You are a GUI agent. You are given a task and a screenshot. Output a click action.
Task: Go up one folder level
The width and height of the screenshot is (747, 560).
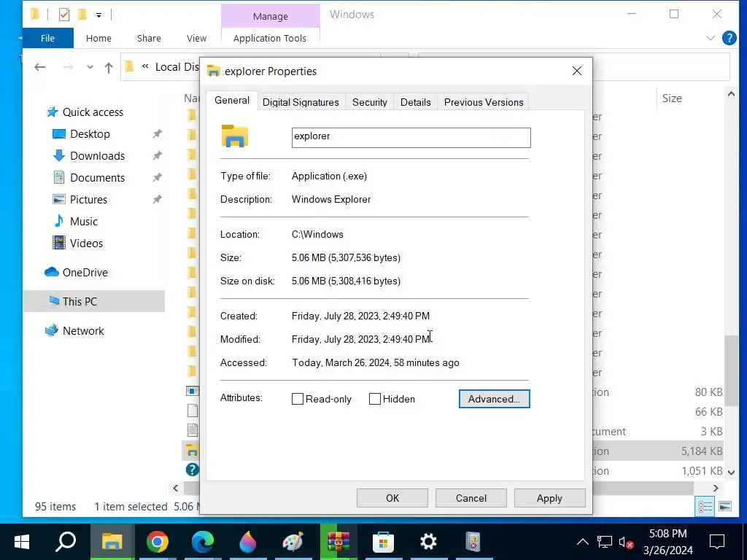pyautogui.click(x=109, y=68)
